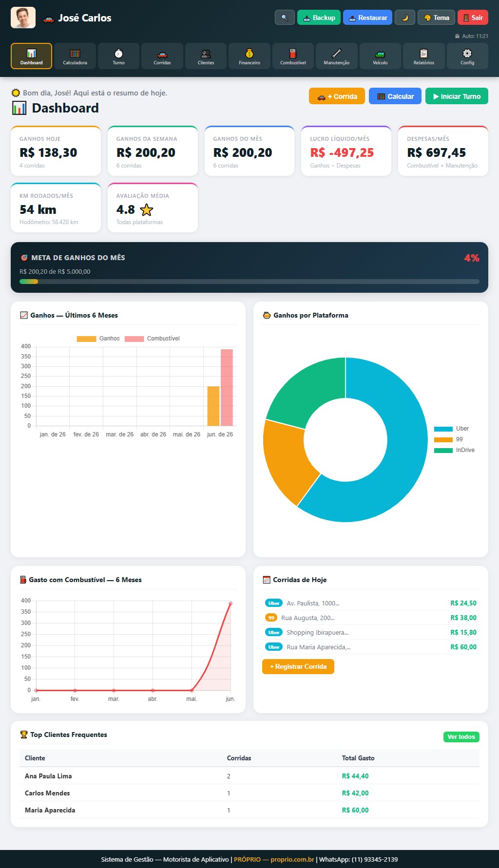
Task: Click the Total Gasto column header
Action: (x=358, y=758)
